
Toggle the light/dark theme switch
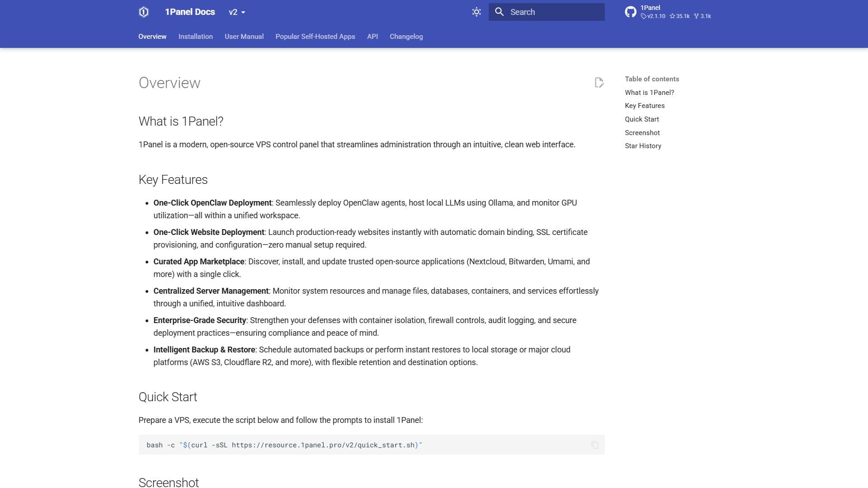(x=476, y=12)
